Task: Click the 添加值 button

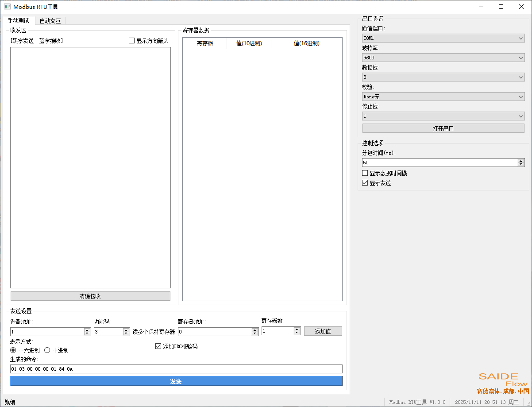Action: point(323,331)
